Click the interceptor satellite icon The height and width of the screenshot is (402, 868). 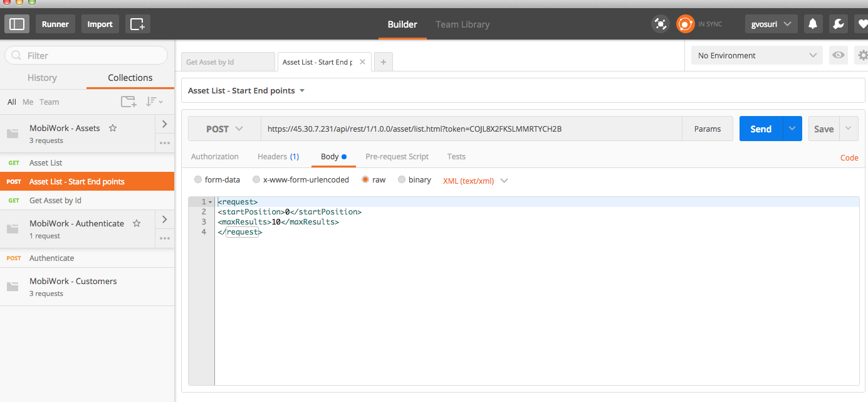click(660, 24)
